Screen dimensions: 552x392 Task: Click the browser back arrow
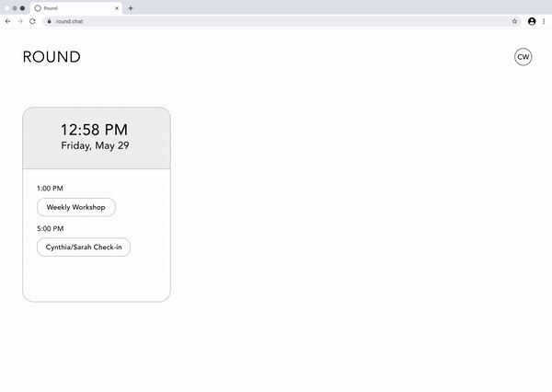pyautogui.click(x=7, y=21)
